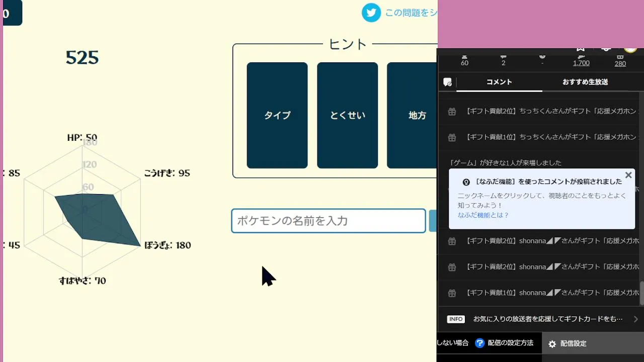The image size is (644, 362).
Task: Reveal the とくせい hint card
Action: click(x=347, y=115)
